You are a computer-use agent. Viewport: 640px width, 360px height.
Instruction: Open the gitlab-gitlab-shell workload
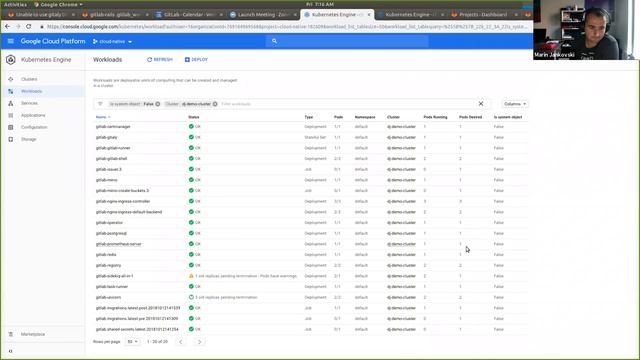[111, 158]
